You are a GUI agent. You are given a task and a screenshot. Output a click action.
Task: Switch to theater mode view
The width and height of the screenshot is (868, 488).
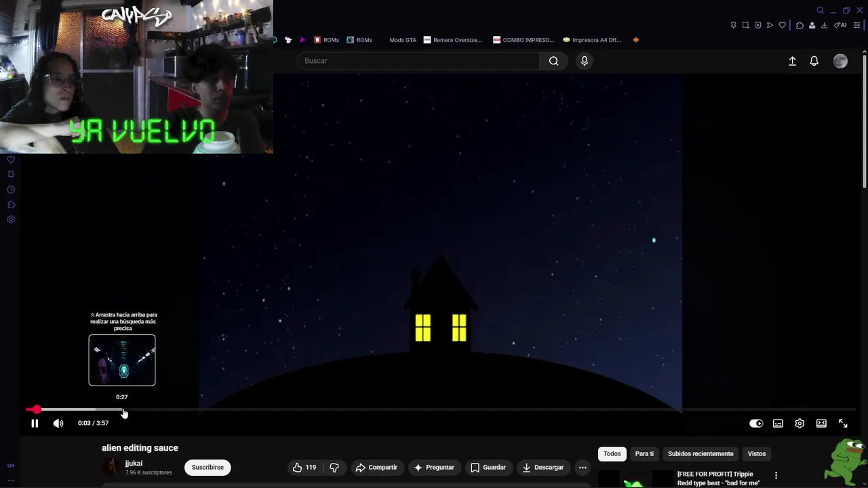(x=821, y=424)
